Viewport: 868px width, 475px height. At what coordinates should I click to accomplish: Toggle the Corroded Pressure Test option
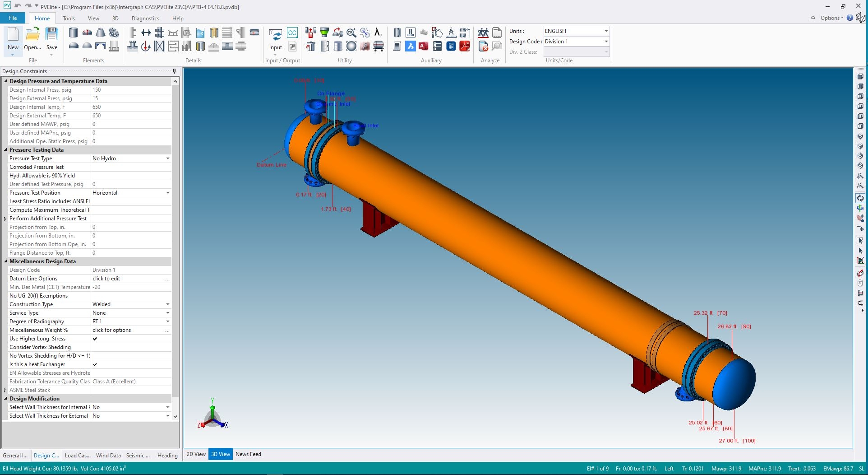[131, 167]
